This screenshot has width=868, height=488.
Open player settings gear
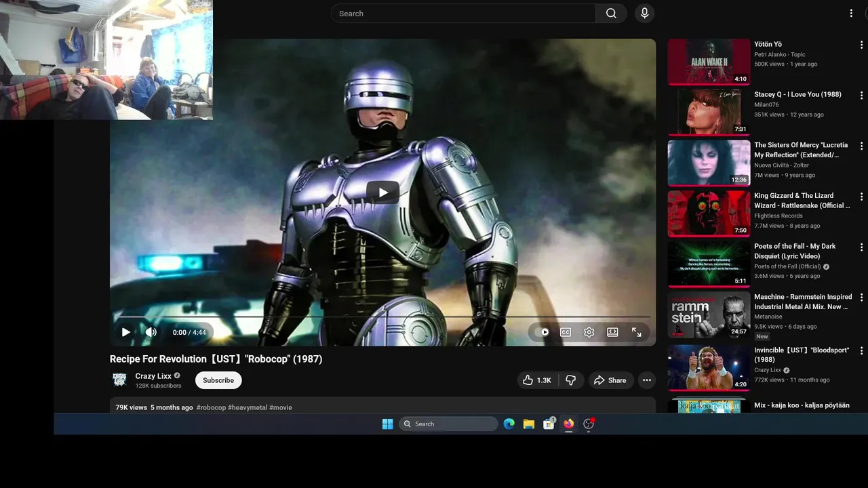(589, 332)
